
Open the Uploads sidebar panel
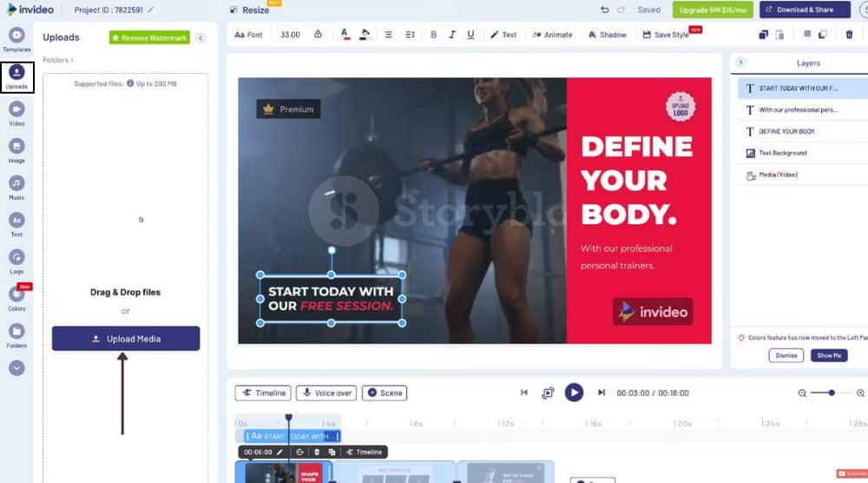(x=16, y=77)
